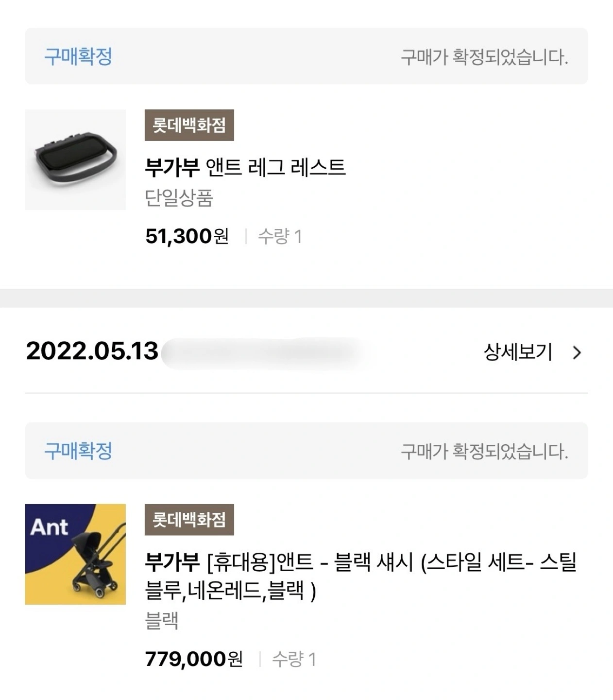Click the 구매가 확정되었습니다 message for the stroller

coord(484,452)
